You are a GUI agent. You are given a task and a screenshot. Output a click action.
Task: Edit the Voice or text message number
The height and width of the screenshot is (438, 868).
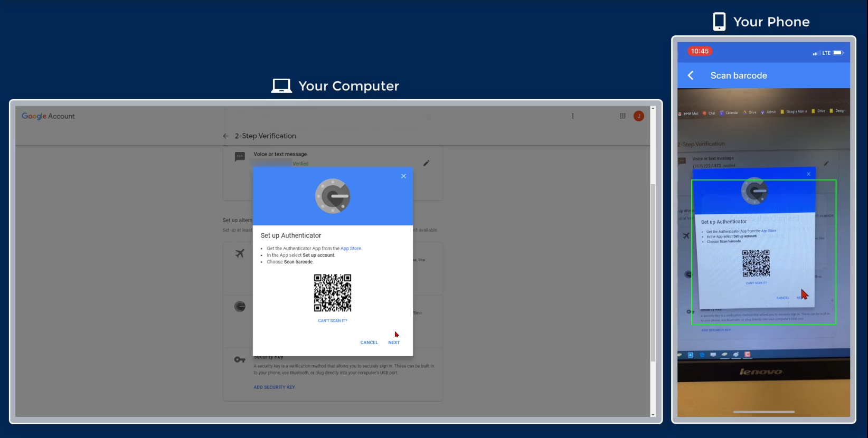coord(426,163)
